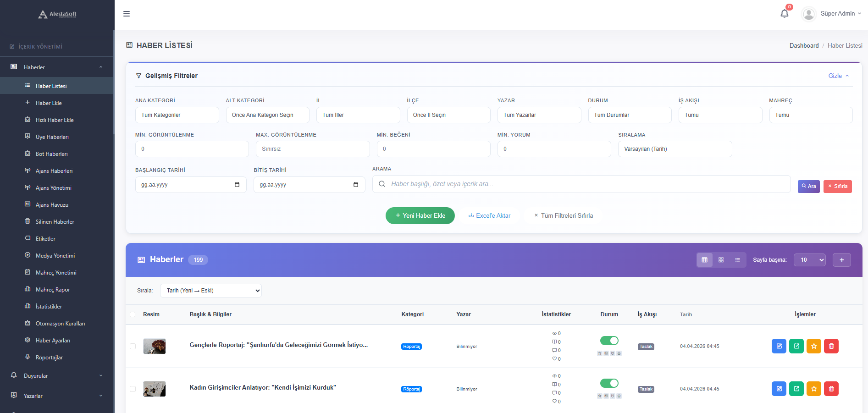The height and width of the screenshot is (413, 868).
Task: Click the Arama search input field
Action: click(x=581, y=184)
